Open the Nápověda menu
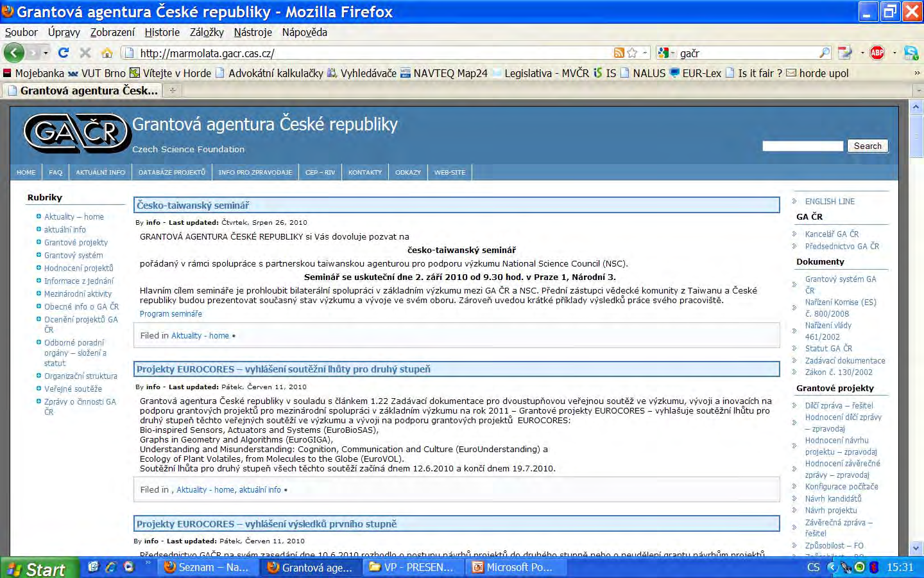Screen dimensions: 924x578 point(304,32)
